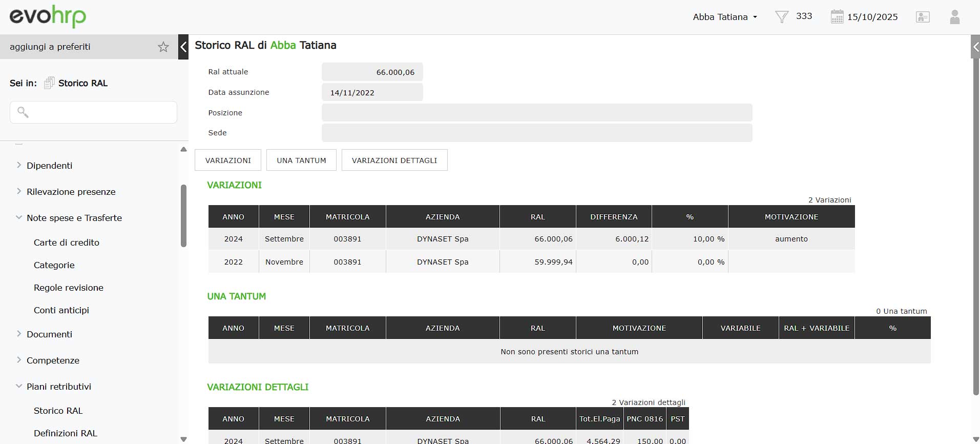980x444 pixels.
Task: Click the Storico RAL documents icon
Action: pyautogui.click(x=49, y=83)
